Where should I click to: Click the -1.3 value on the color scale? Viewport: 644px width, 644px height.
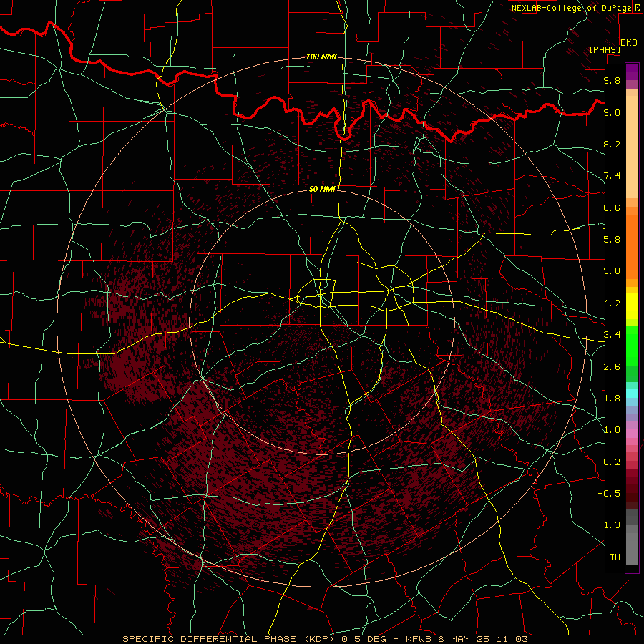[609, 525]
